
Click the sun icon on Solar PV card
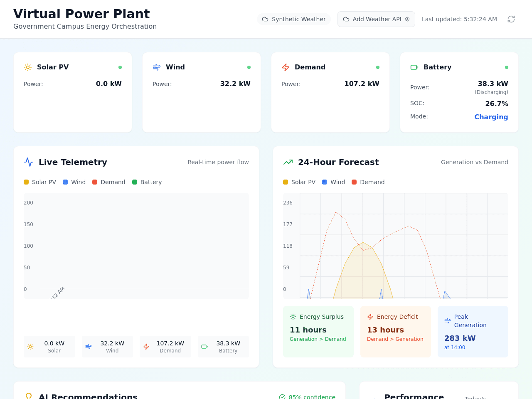point(28,67)
